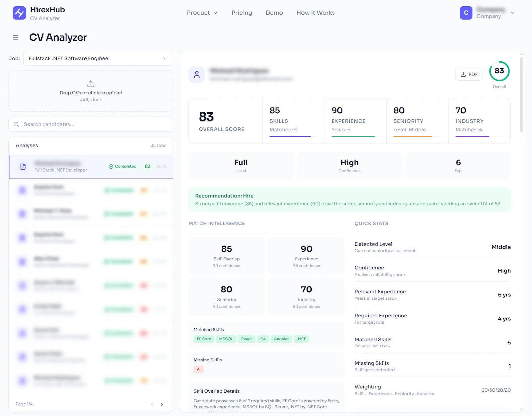
Task: Open the Pricing page
Action: point(242,13)
